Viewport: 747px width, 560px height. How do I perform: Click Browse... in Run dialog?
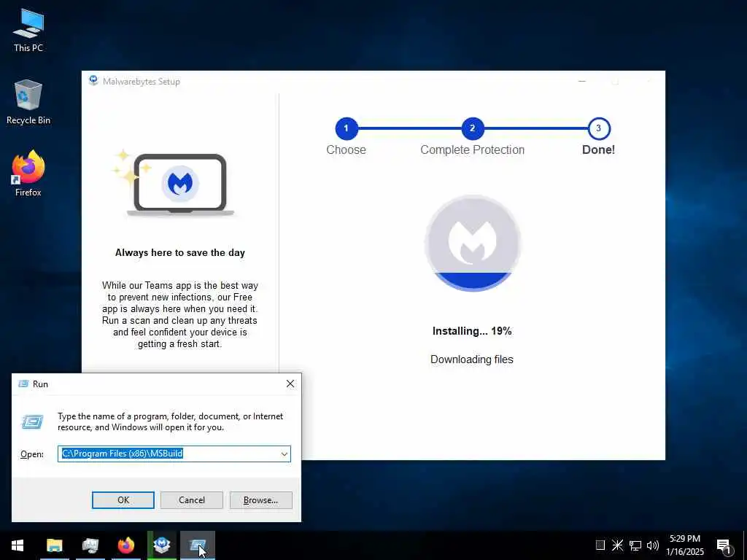point(260,500)
